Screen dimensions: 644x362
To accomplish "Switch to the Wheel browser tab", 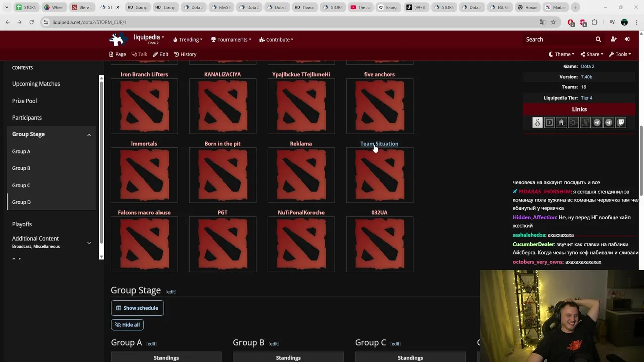I will coord(54,7).
